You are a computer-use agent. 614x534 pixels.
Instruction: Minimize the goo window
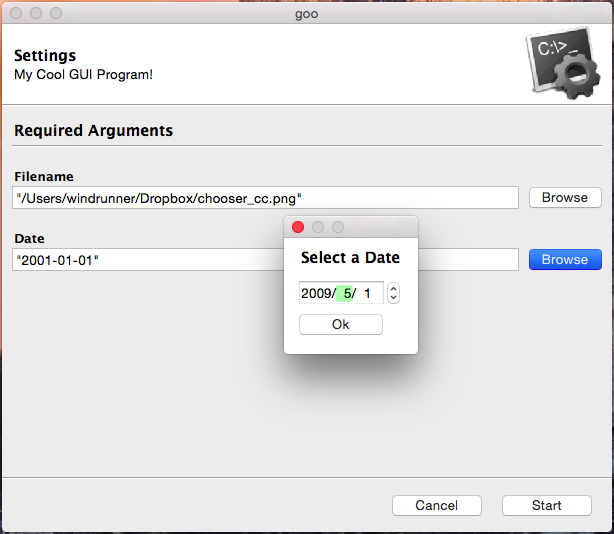click(x=36, y=13)
